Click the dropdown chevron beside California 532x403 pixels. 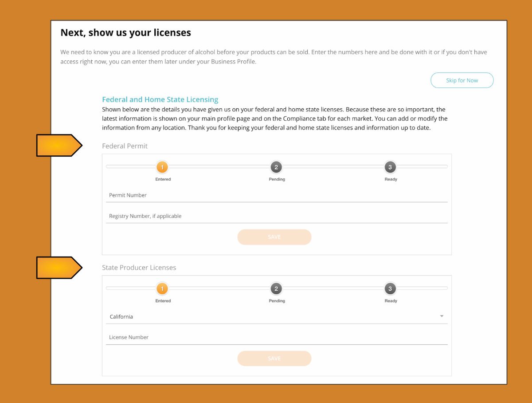tap(442, 316)
